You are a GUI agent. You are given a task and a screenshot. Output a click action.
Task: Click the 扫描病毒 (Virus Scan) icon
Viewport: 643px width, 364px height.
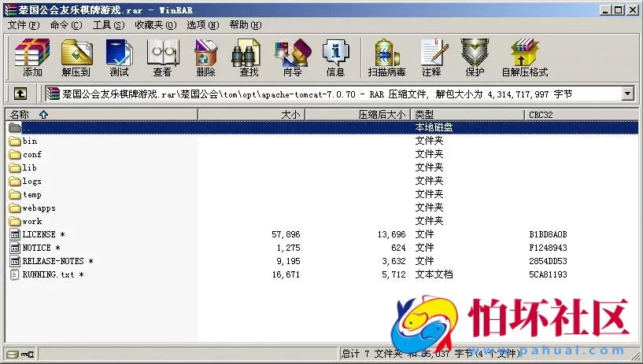[x=386, y=57]
